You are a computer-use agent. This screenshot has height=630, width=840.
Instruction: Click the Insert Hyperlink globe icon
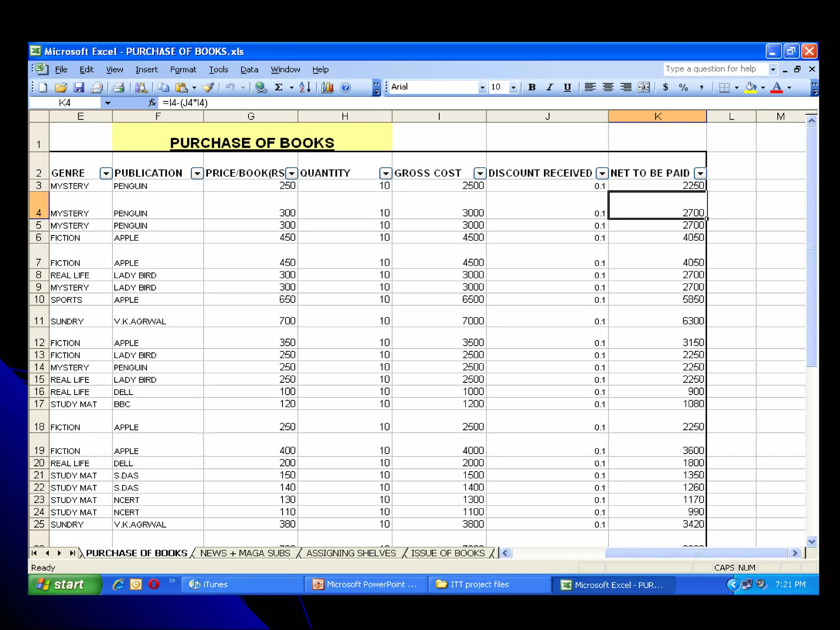pyautogui.click(x=261, y=87)
